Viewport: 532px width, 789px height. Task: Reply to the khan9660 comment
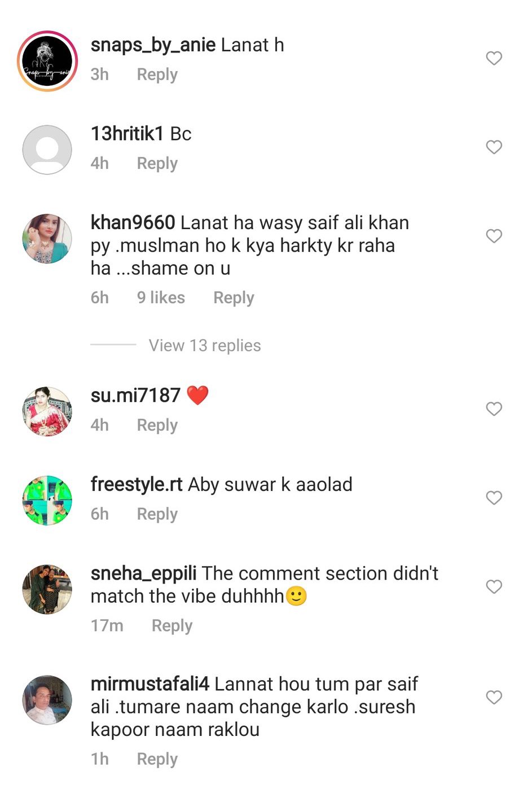tap(234, 297)
